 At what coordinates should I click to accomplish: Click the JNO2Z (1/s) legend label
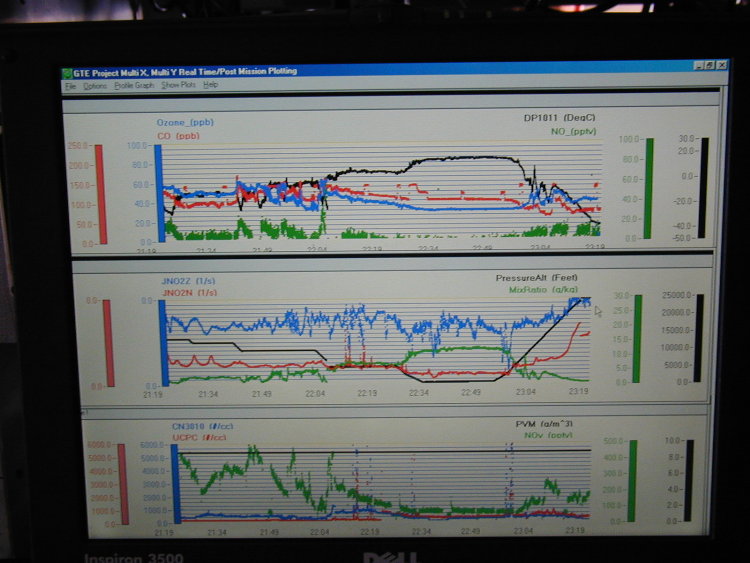tap(189, 281)
